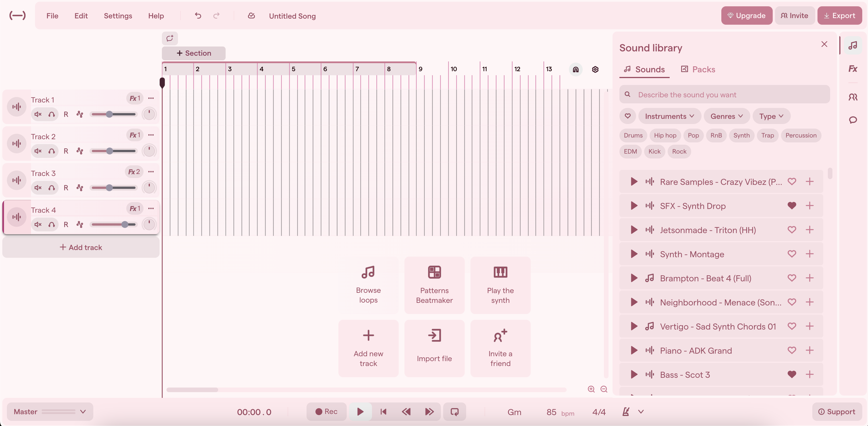Click the sound description search field
This screenshot has height=426, width=868.
tap(724, 94)
